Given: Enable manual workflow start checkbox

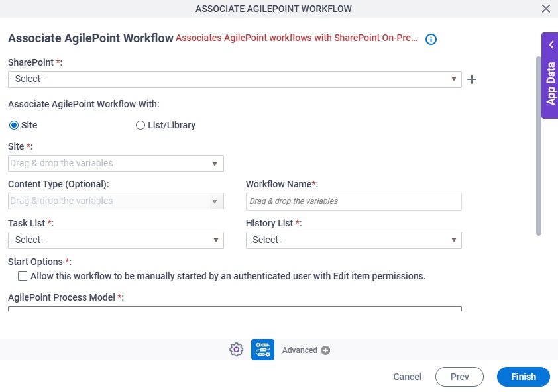Looking at the screenshot, I should pos(23,276).
